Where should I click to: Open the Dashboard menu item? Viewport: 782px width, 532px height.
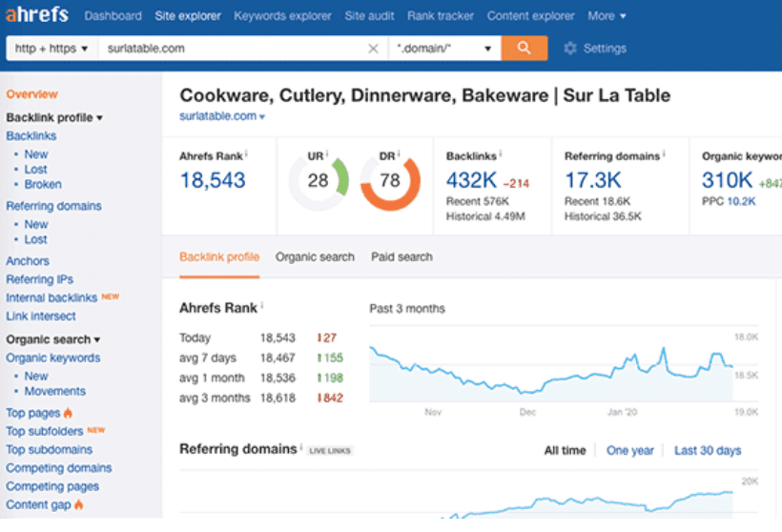click(113, 16)
